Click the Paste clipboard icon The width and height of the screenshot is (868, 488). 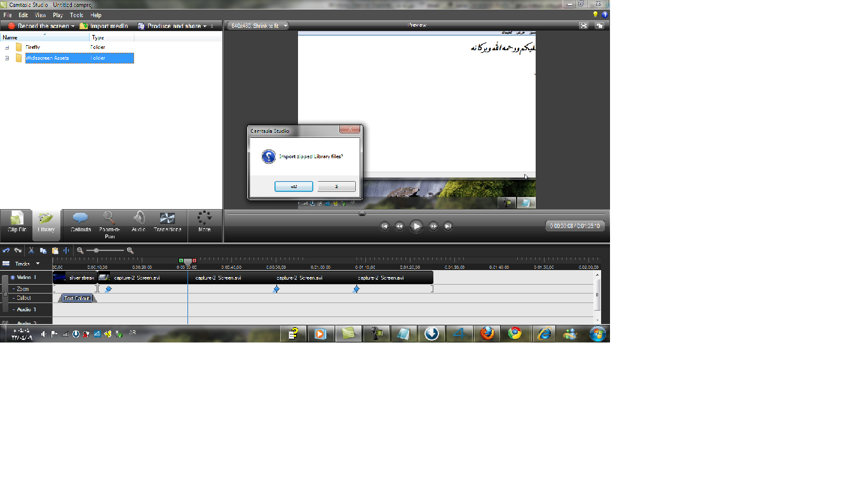(55, 251)
